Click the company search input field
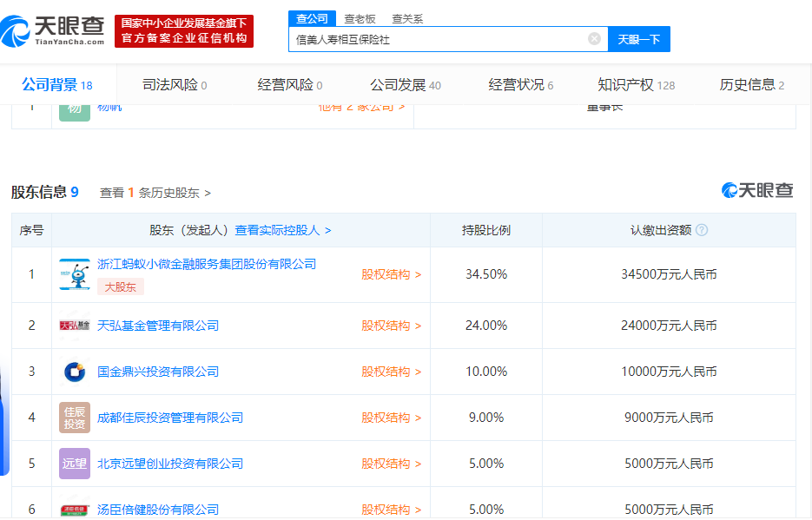Screen dimensions: 812x520 [439, 39]
